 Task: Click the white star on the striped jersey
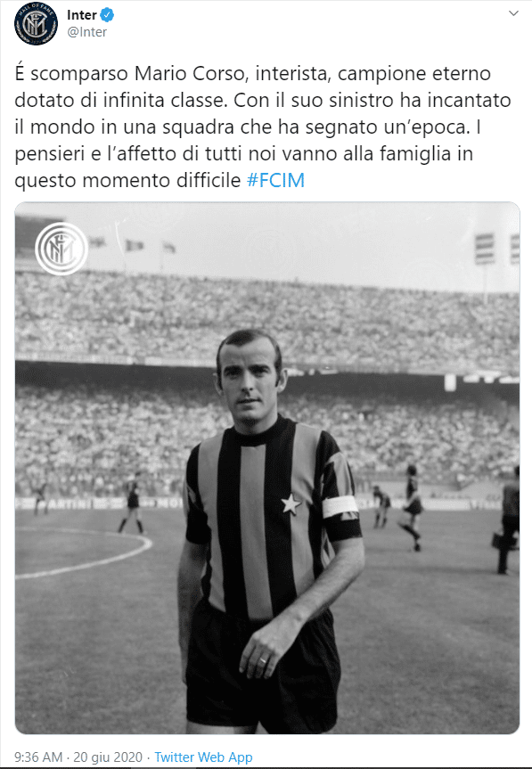[291, 504]
